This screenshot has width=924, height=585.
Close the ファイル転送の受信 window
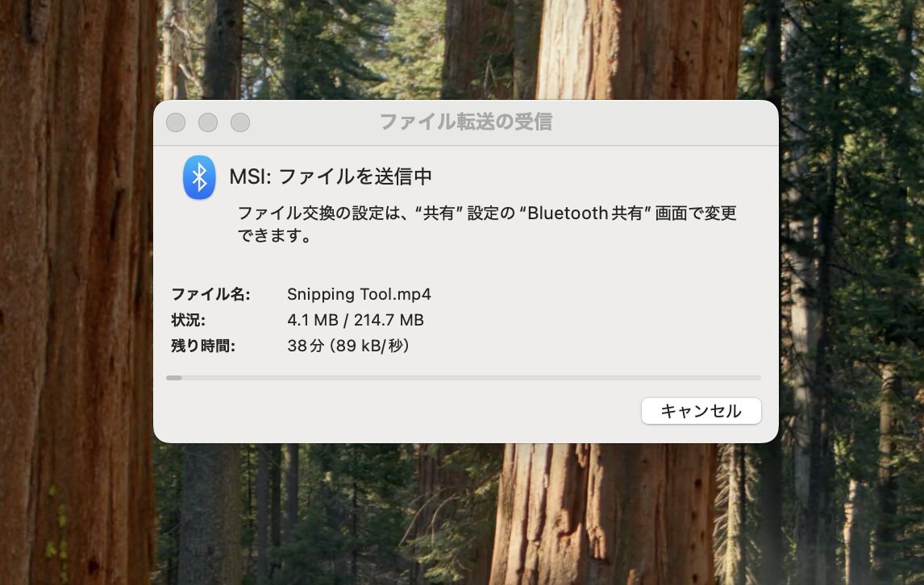[176, 122]
